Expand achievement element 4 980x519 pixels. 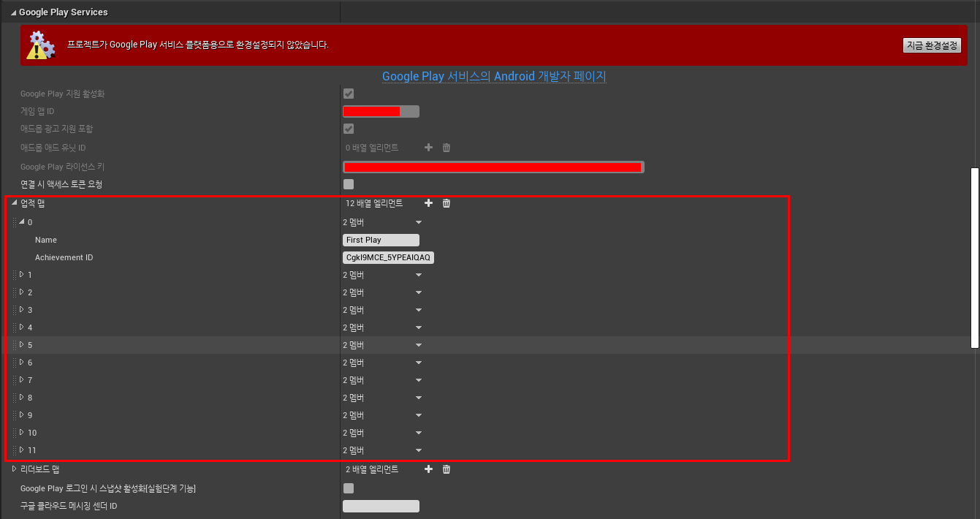point(21,327)
